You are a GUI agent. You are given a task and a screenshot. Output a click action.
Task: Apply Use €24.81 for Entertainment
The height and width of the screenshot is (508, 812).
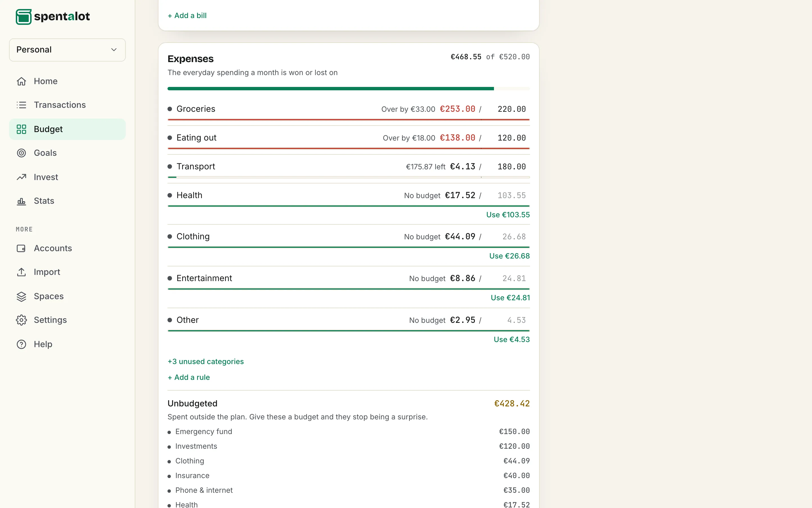coord(510,298)
